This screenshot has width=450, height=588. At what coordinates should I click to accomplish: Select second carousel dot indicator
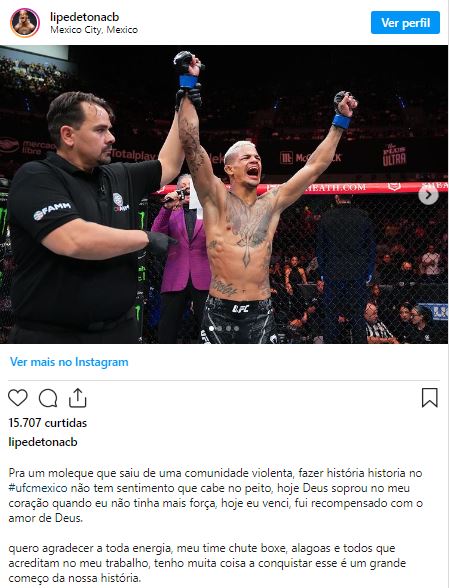(220, 328)
